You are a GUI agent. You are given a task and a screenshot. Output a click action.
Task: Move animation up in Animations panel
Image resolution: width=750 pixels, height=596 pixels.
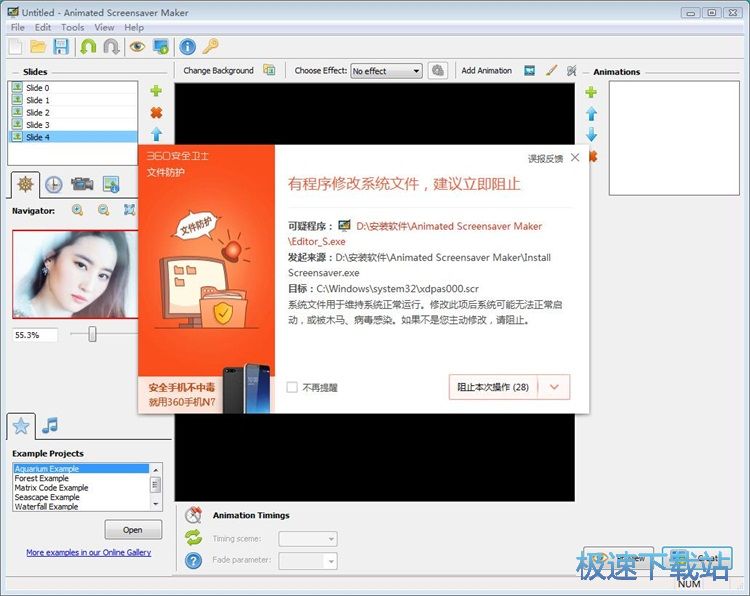coord(591,114)
